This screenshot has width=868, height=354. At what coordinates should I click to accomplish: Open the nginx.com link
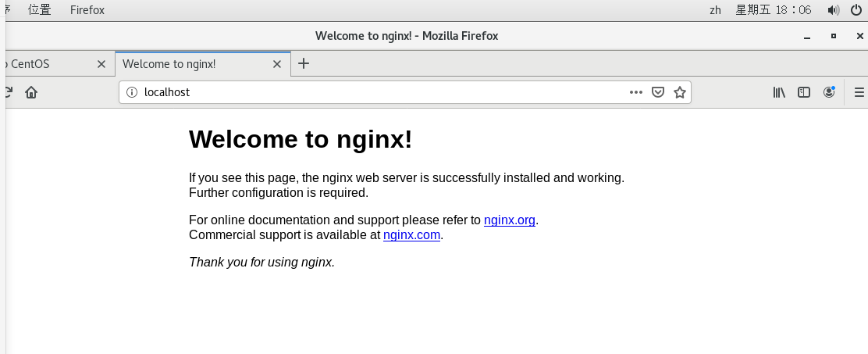[411, 235]
